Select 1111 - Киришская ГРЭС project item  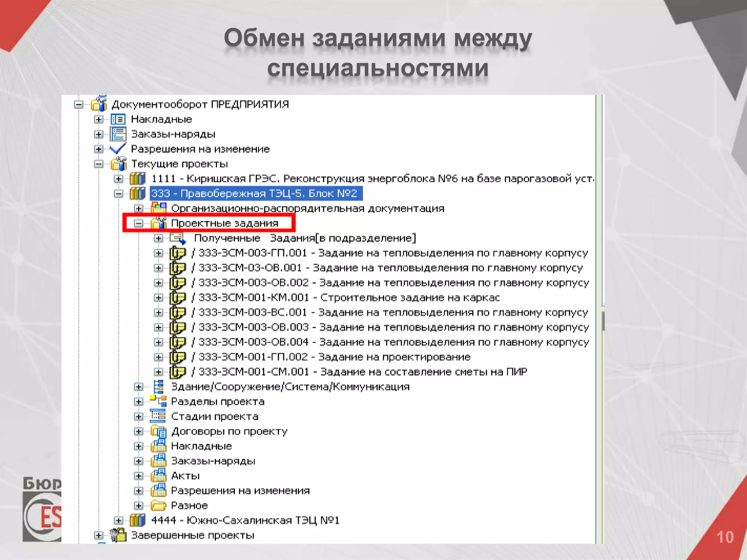tap(372, 179)
